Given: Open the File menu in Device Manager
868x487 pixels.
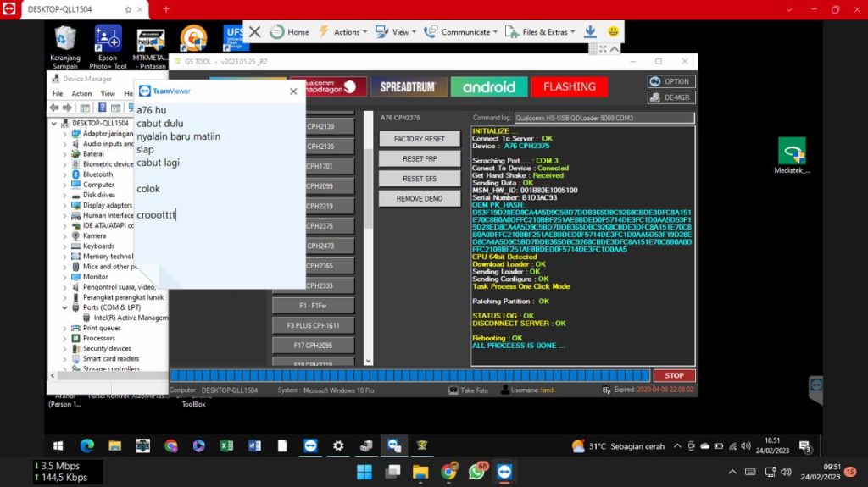Looking at the screenshot, I should click(58, 93).
